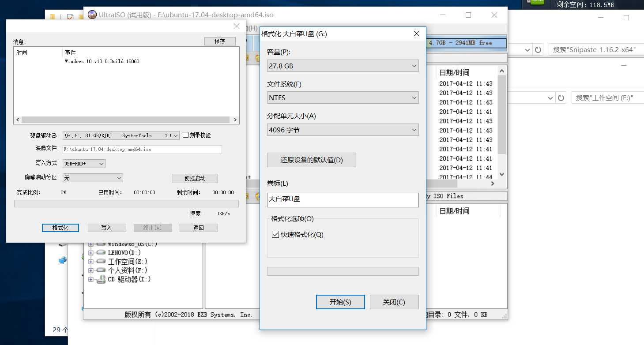Viewport: 644px width, 345px height.
Task: Open 工作空间 window address history dropdown
Action: click(x=550, y=98)
